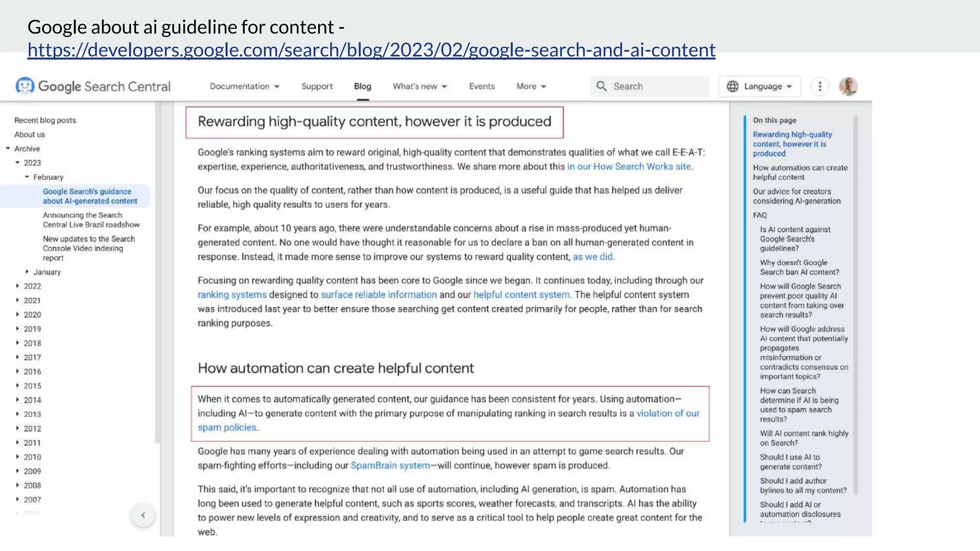Expand the 2016 archive year
This screenshot has width=980, height=551.
coord(18,371)
